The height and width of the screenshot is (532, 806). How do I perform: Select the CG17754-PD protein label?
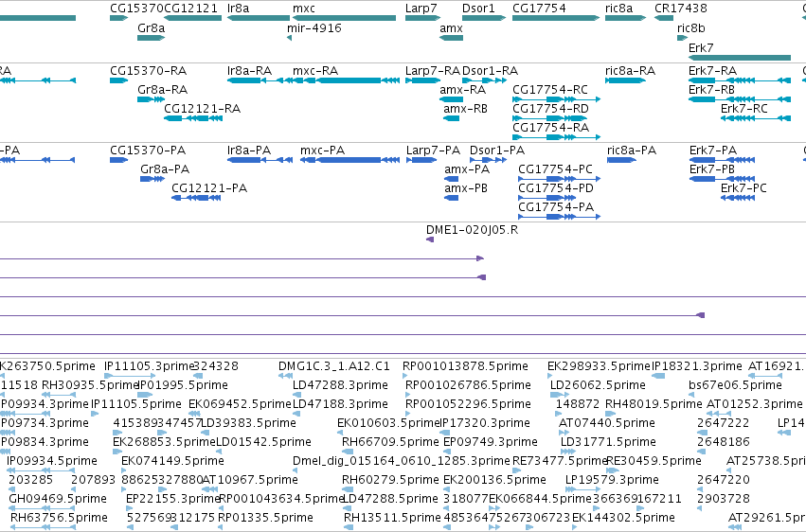pos(556,188)
